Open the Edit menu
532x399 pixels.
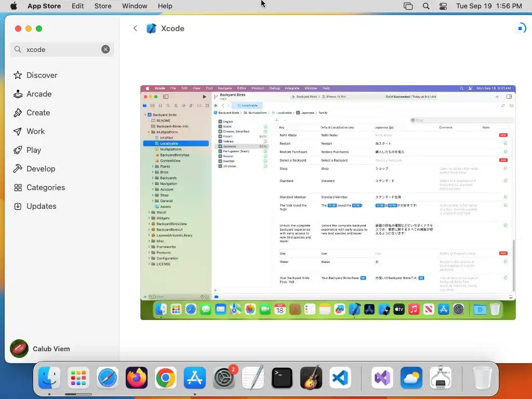click(x=78, y=6)
